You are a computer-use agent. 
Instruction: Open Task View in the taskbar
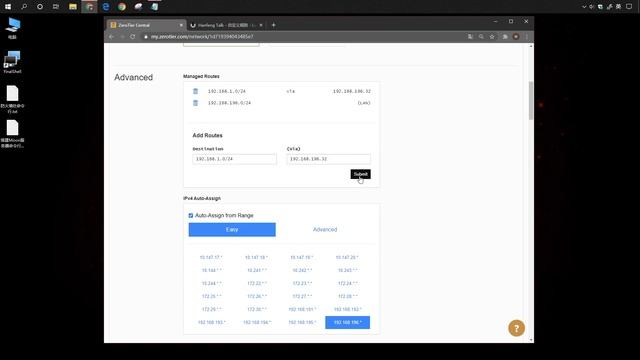(56, 7)
